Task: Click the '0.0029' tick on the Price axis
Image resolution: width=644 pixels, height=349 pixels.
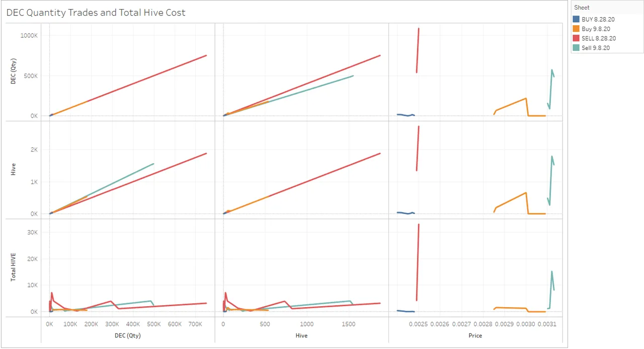Action: 505,324
